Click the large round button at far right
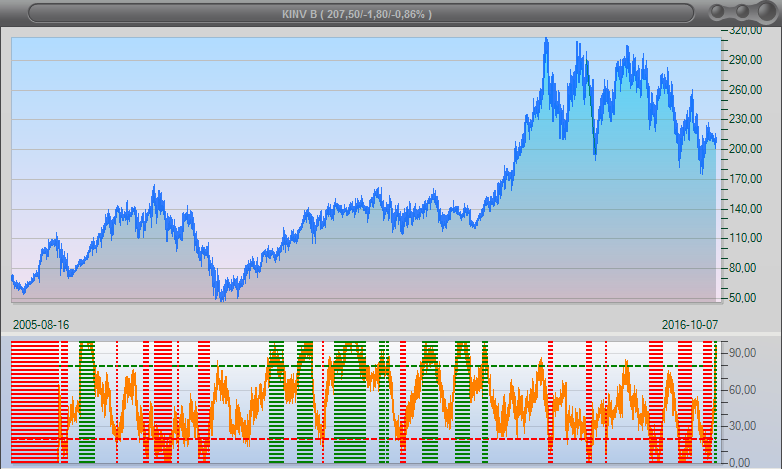The image size is (782, 469). click(x=767, y=11)
